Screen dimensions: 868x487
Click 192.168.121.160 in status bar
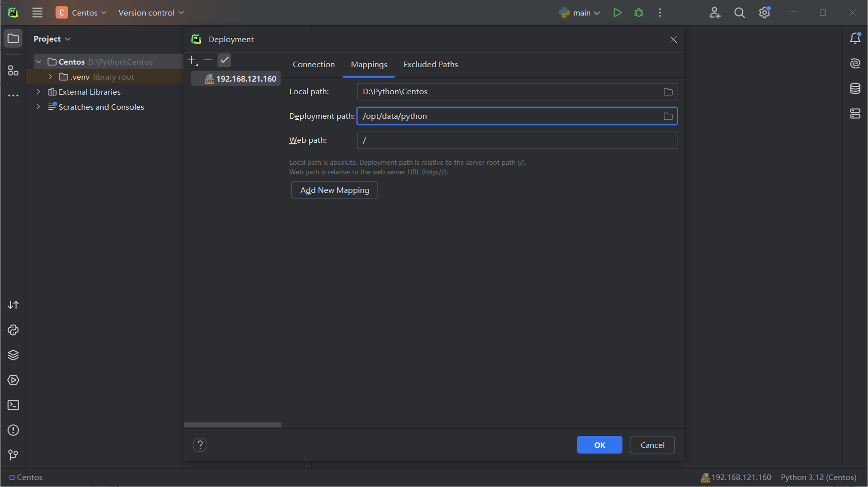coord(736,477)
